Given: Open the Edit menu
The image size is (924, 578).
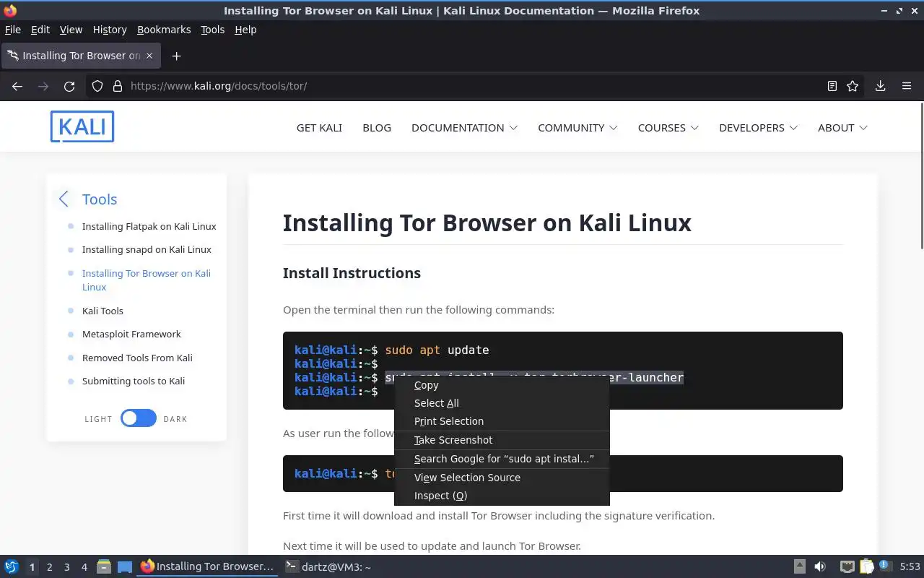Looking at the screenshot, I should pos(40,30).
